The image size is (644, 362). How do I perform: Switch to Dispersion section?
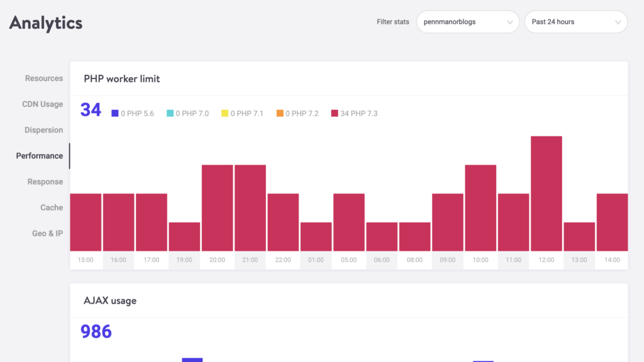click(x=44, y=130)
